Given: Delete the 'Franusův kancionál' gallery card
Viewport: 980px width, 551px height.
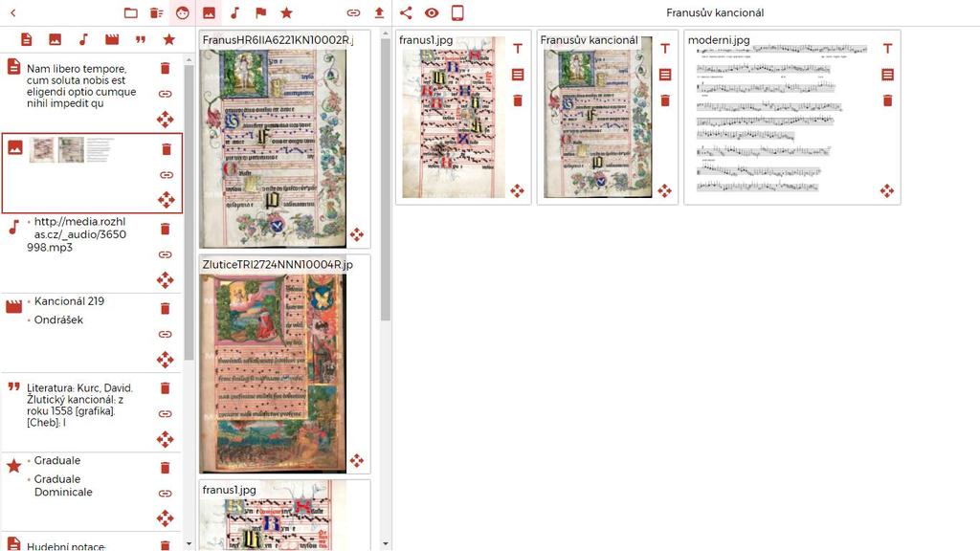Looking at the screenshot, I should [665, 100].
